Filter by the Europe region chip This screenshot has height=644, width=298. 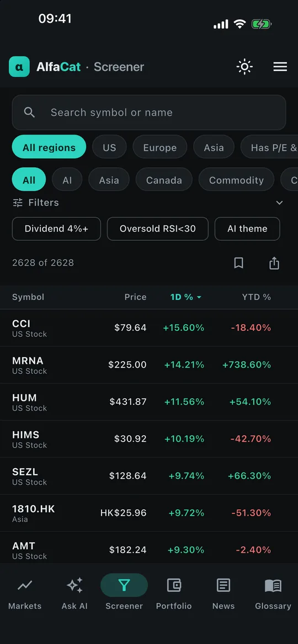[x=160, y=147]
